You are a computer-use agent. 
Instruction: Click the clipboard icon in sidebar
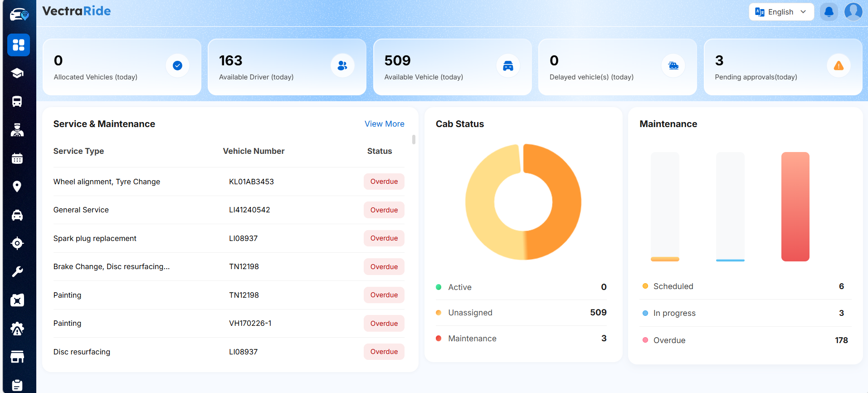(17, 385)
